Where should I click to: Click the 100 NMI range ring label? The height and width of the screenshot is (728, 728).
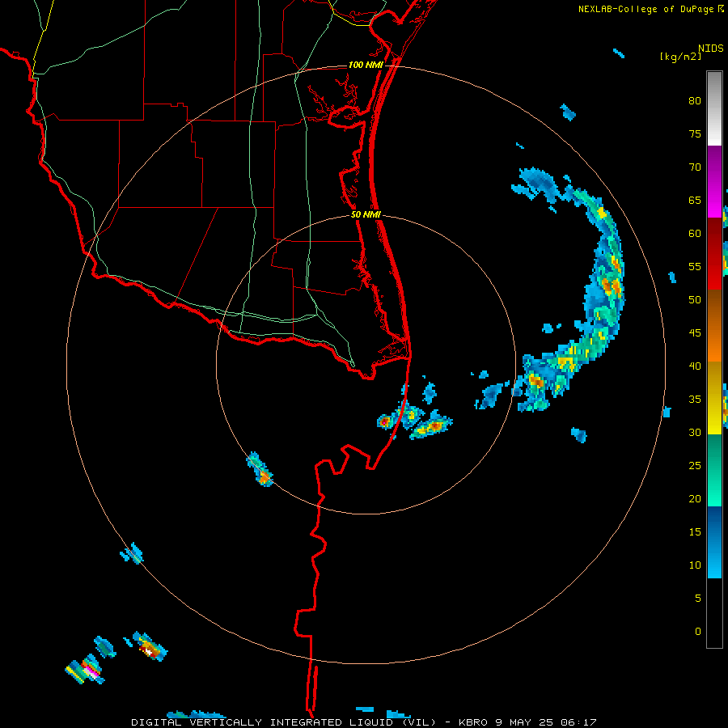(366, 65)
